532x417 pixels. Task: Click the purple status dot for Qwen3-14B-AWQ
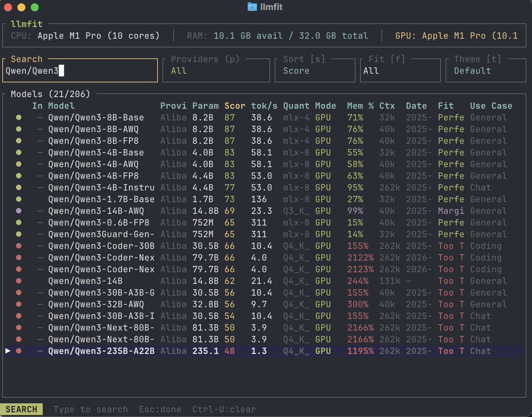(19, 211)
